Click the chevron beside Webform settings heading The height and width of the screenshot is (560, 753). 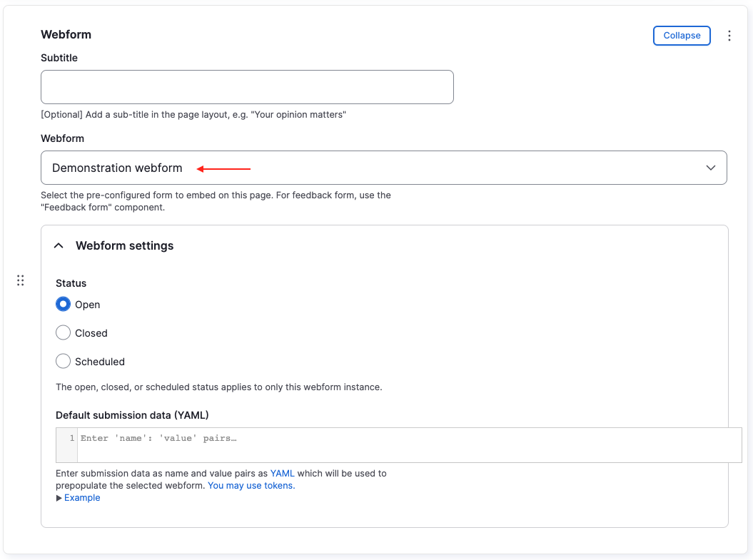(59, 245)
